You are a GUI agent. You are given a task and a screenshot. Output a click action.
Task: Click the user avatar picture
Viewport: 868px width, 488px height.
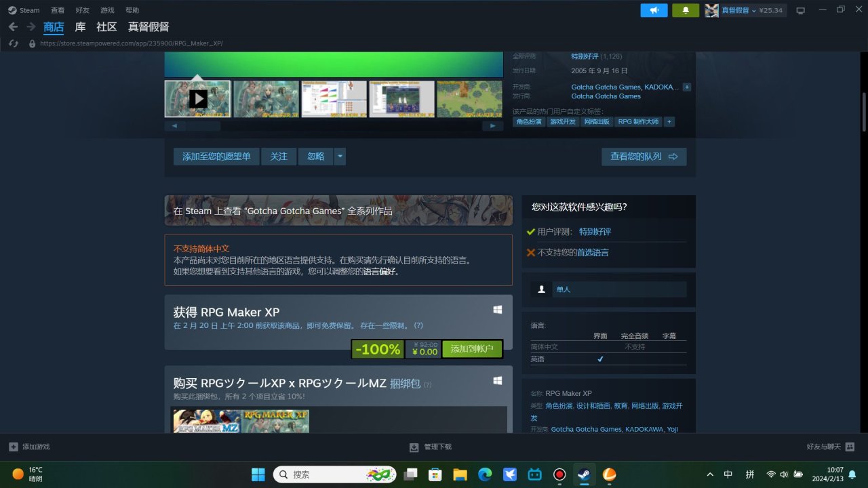(711, 10)
